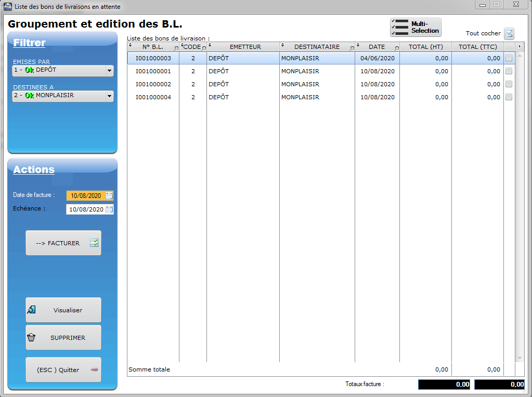Select the row for delivery note I001000002

153,84
